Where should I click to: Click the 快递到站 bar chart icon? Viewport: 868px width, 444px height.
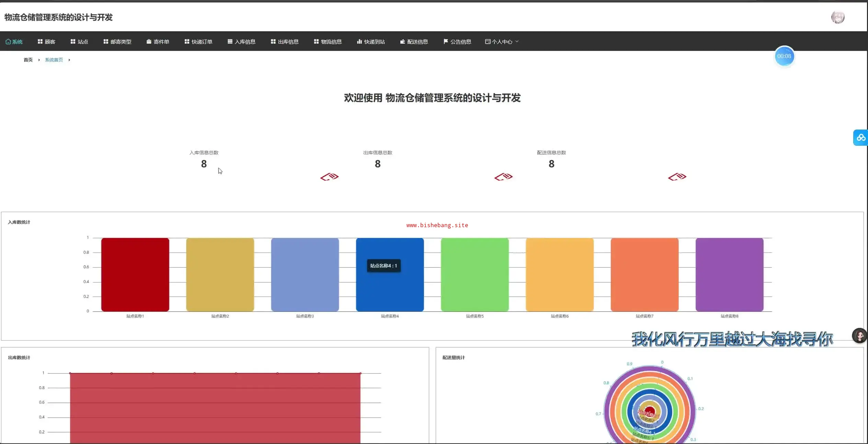359,42
